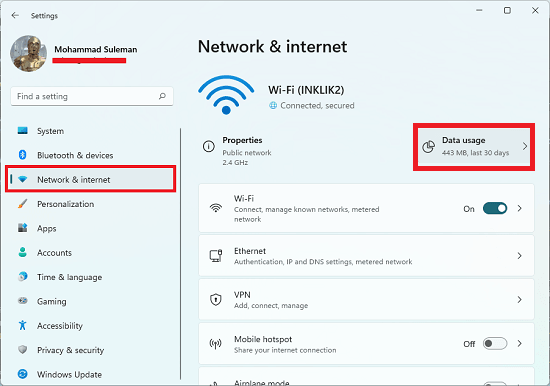Expand the Data usage chevron arrow
This screenshot has width=550, height=386.
tap(525, 146)
